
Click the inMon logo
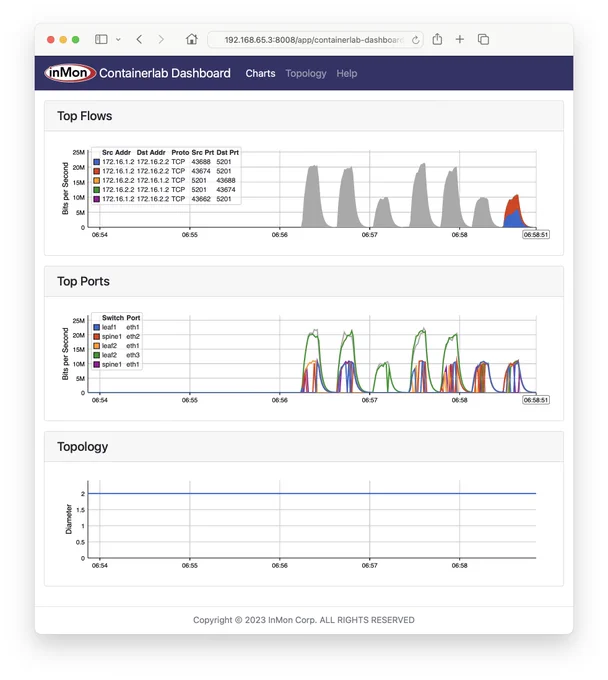pyautogui.click(x=69, y=73)
